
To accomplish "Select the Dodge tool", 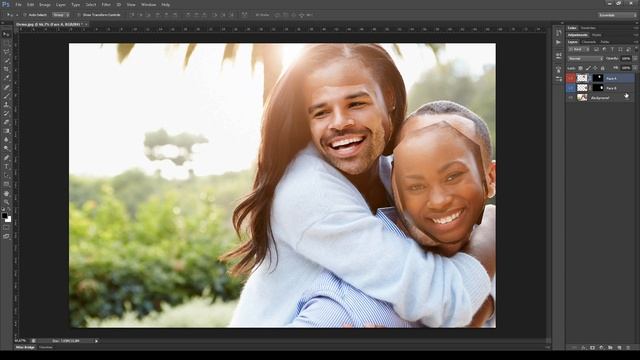I will pyautogui.click(x=6, y=149).
